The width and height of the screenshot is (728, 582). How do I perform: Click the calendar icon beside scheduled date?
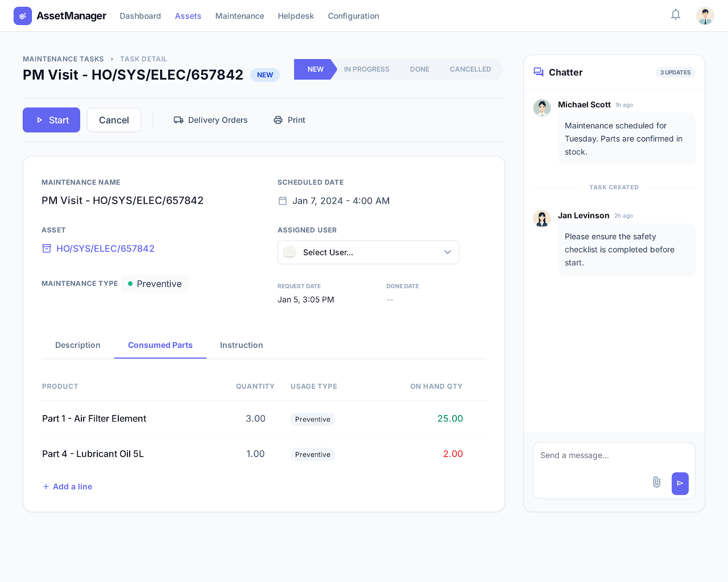click(x=283, y=201)
